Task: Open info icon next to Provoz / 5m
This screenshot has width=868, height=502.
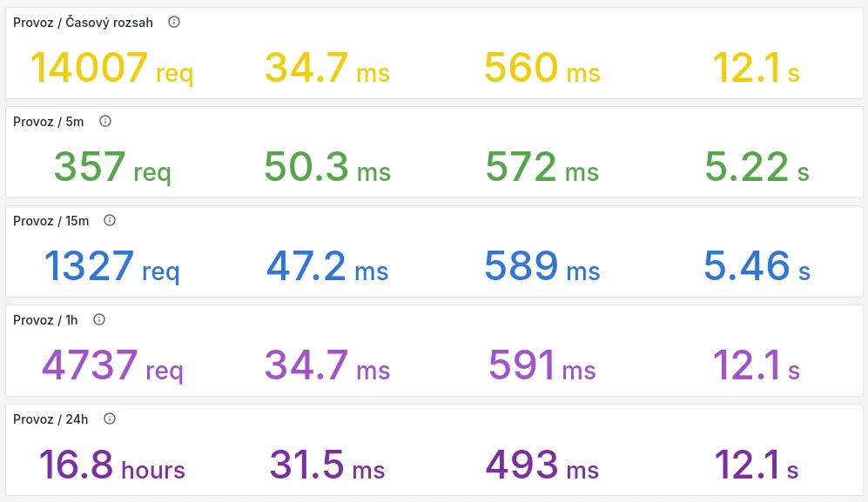Action: pos(105,121)
